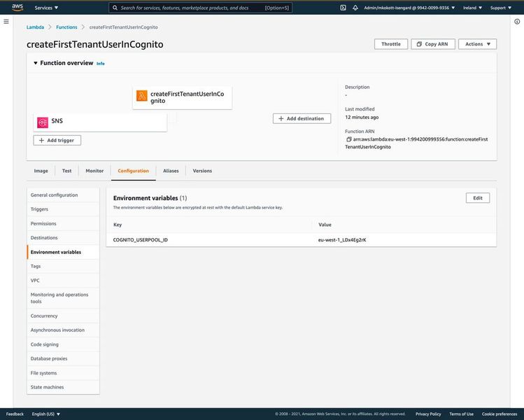
Task: Open the Admin account dropdown
Action: [x=409, y=8]
